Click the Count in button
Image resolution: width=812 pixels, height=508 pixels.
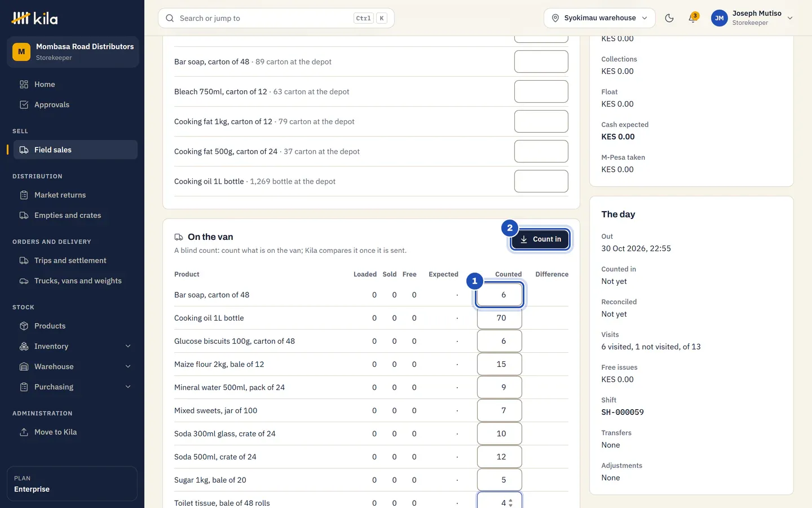point(540,239)
